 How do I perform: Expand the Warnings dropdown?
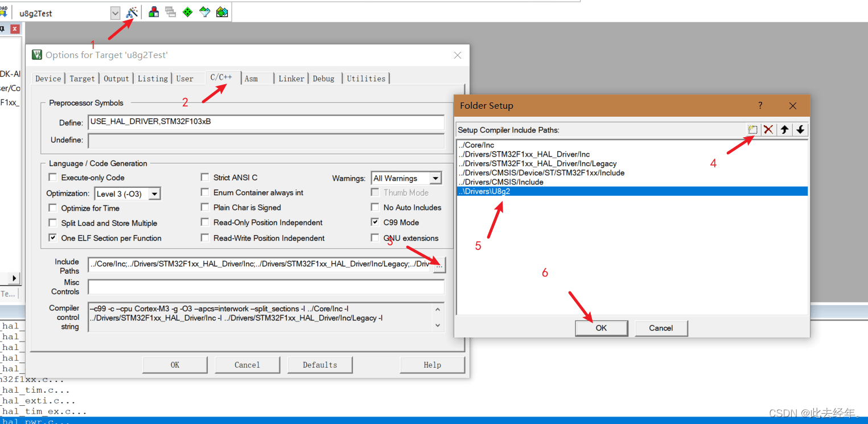click(x=435, y=179)
